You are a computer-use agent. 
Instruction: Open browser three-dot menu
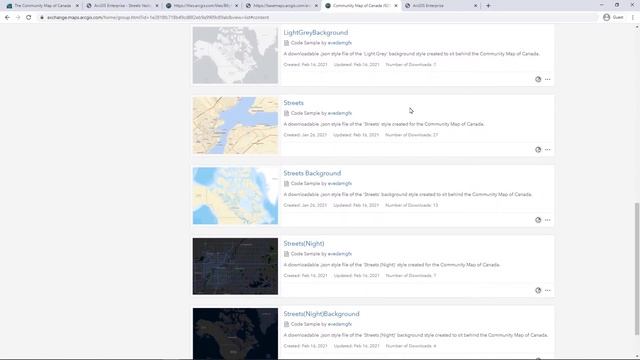tap(633, 18)
